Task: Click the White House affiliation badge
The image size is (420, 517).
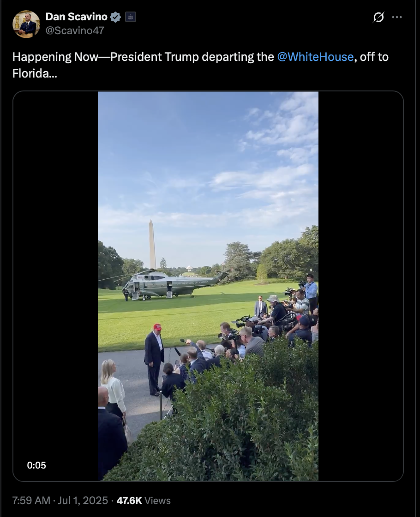Action: tap(131, 17)
